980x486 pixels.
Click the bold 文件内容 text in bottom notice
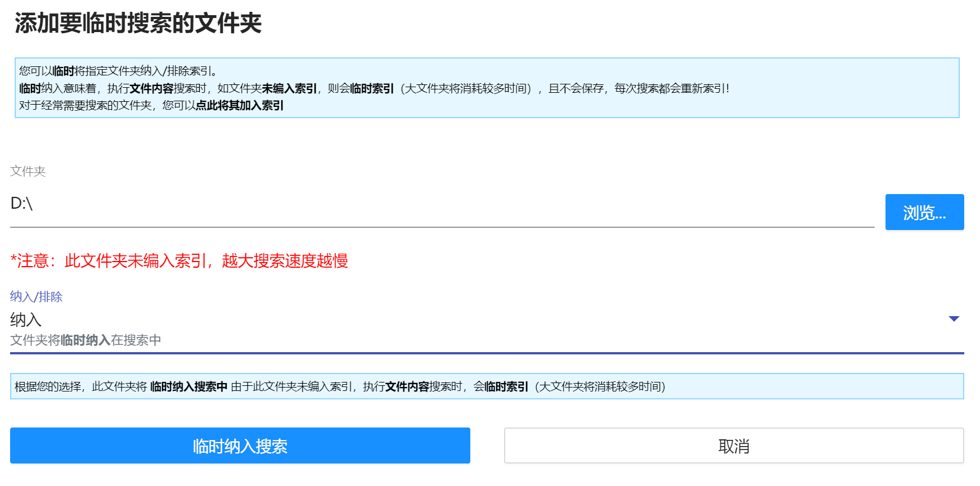(407, 386)
